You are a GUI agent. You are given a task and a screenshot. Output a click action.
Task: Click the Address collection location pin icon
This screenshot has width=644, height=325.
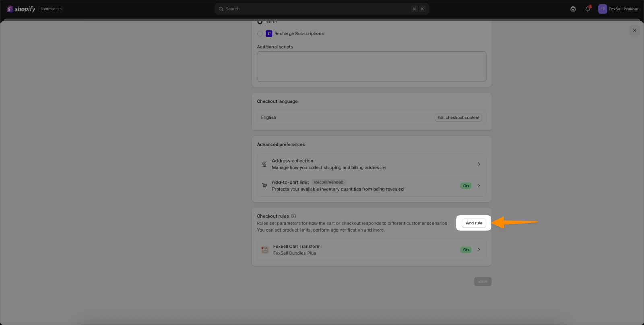pyautogui.click(x=264, y=164)
